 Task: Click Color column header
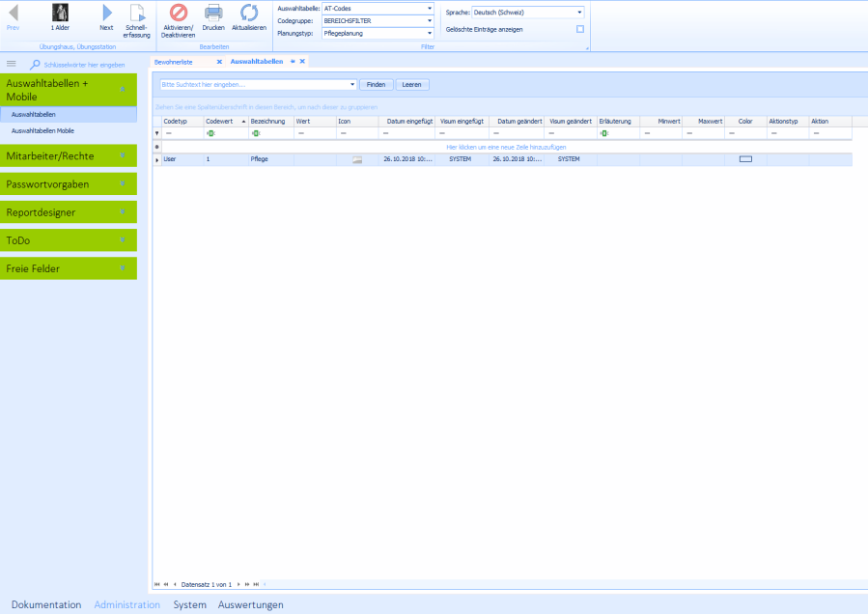[745, 122]
